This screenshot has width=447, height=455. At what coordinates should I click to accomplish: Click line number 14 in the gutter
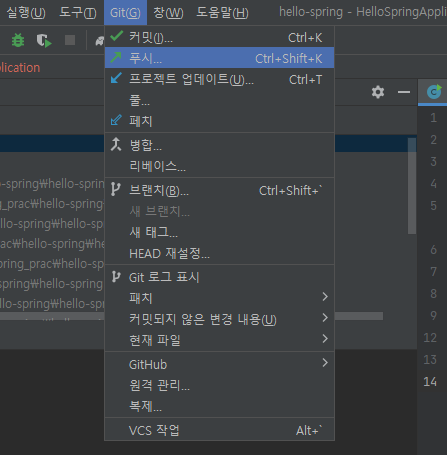pos(430,381)
